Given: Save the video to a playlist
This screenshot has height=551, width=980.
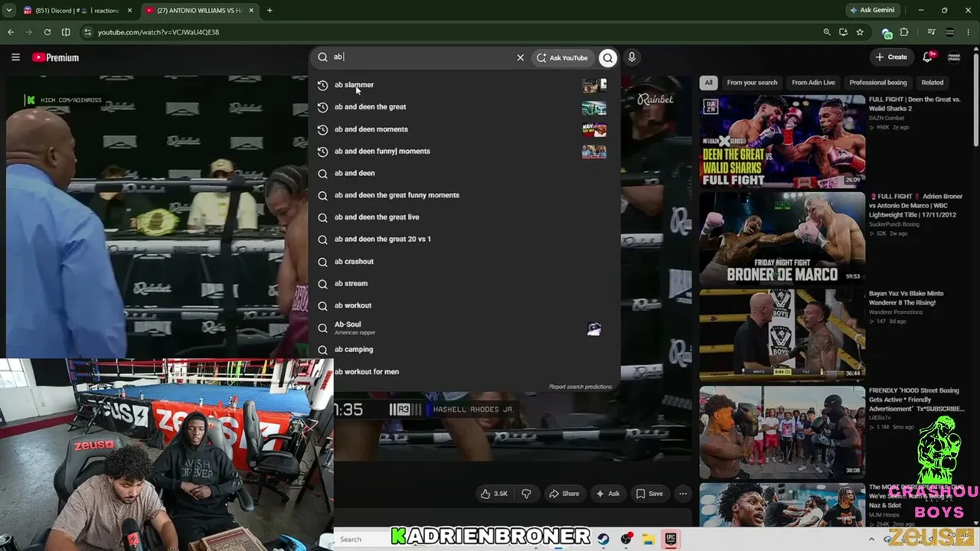Looking at the screenshot, I should pos(649,494).
